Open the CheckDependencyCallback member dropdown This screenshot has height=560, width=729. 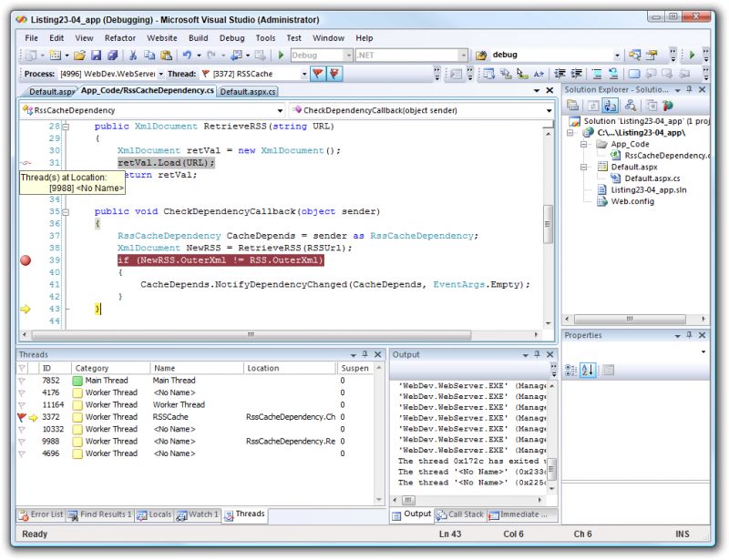coord(549,110)
